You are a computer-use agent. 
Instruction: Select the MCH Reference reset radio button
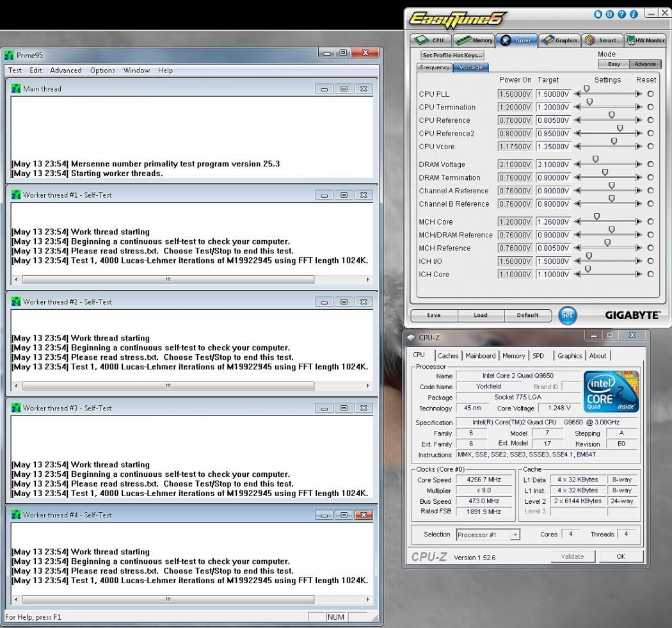pyautogui.click(x=651, y=248)
